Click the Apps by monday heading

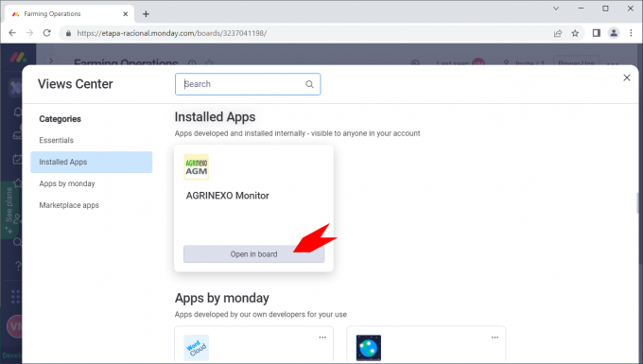pos(222,298)
